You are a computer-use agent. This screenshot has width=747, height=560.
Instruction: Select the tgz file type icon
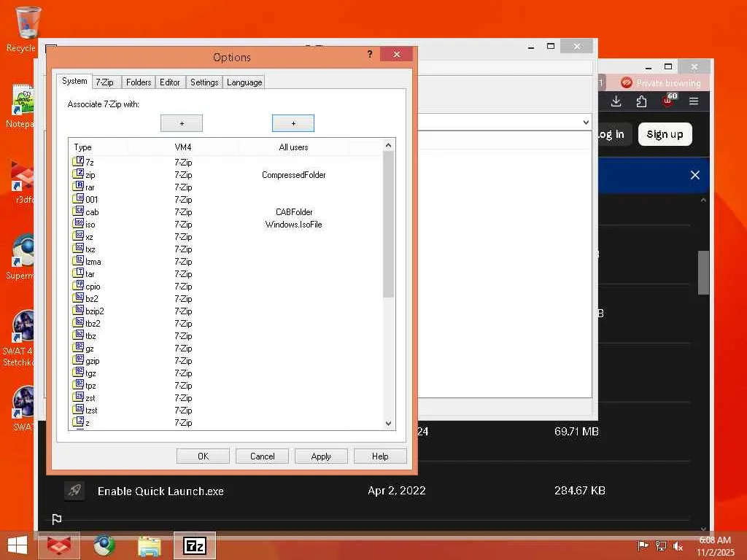[x=78, y=372]
